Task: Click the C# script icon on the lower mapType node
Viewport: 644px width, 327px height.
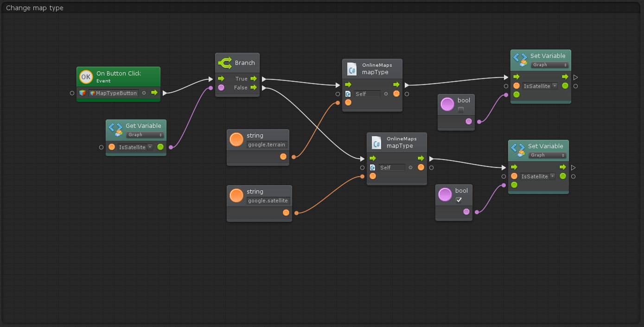Action: [x=376, y=142]
